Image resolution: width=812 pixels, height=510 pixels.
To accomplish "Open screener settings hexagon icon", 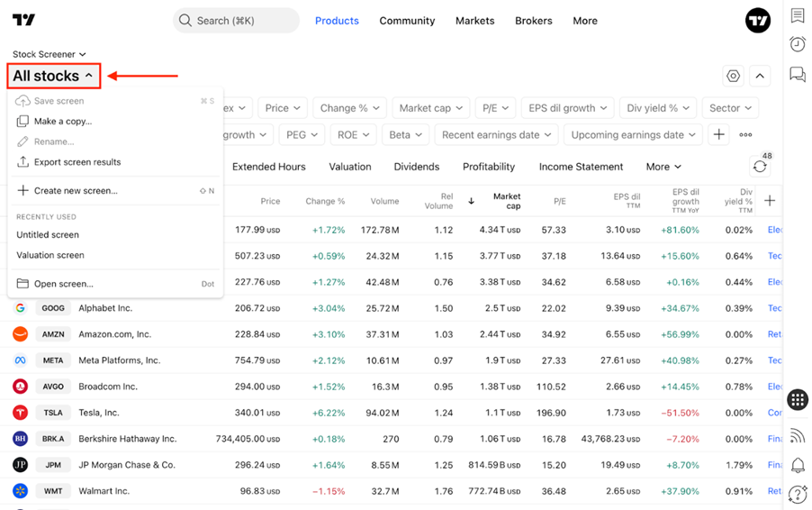I will [734, 76].
